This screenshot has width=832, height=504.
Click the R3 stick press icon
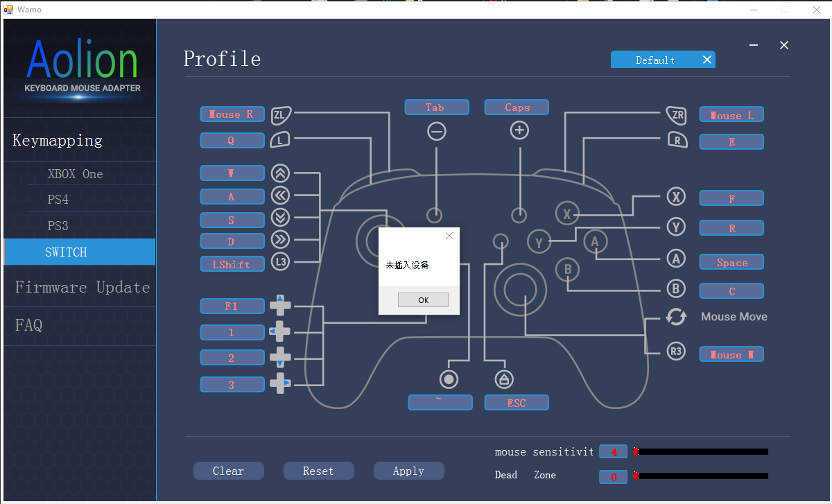(x=676, y=352)
